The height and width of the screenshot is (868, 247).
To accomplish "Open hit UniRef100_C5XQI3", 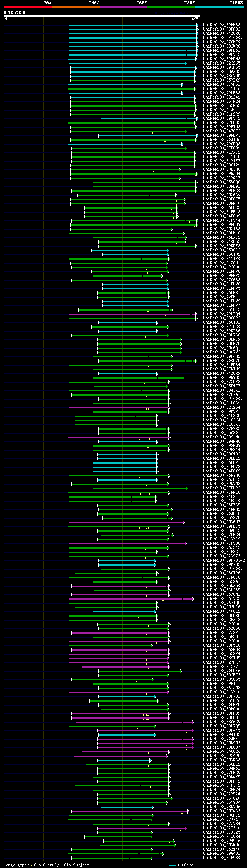I will click(222, 250).
